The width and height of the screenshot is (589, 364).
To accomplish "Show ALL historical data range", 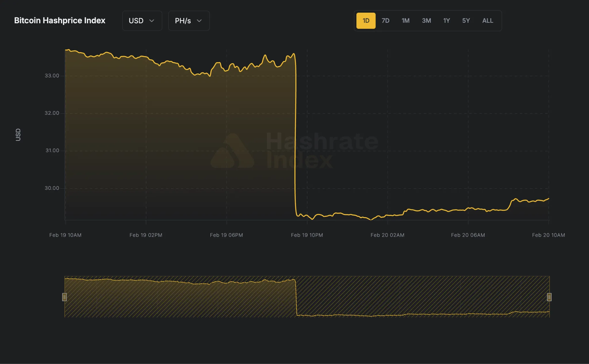I will [x=487, y=21].
